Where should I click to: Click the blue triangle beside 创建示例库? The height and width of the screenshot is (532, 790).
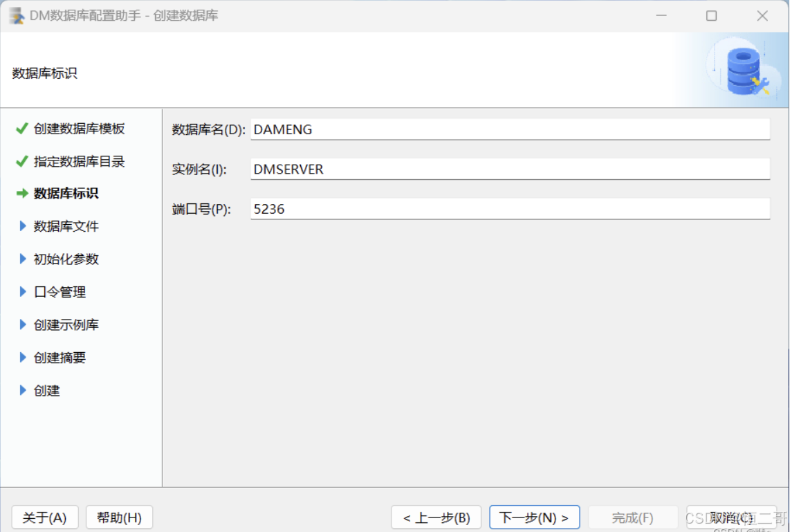23,324
